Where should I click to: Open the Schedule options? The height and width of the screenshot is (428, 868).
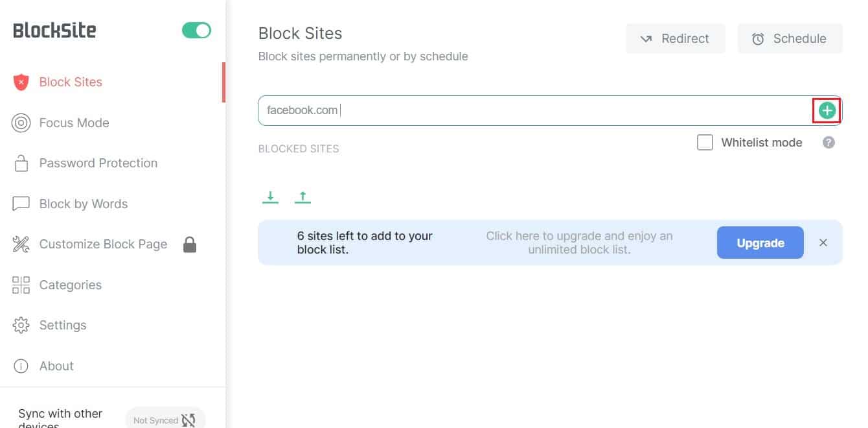790,38
